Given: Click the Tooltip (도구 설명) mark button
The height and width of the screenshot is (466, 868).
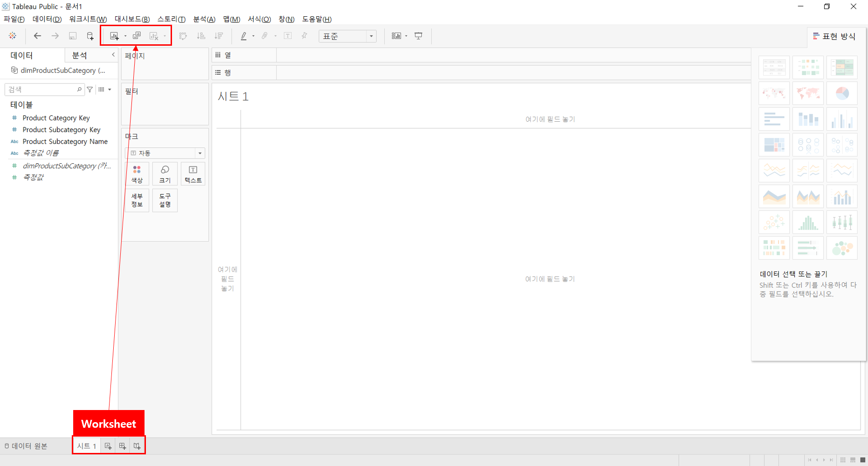Looking at the screenshot, I should point(165,200).
